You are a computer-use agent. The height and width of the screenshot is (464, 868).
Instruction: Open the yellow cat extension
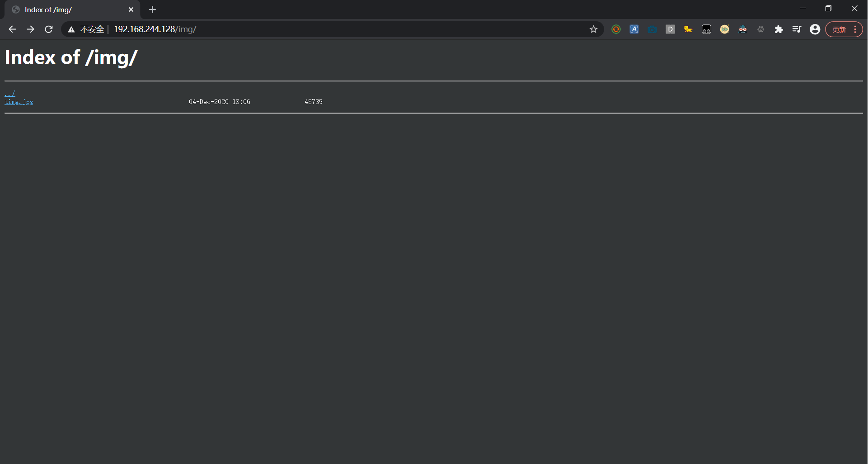tap(688, 29)
